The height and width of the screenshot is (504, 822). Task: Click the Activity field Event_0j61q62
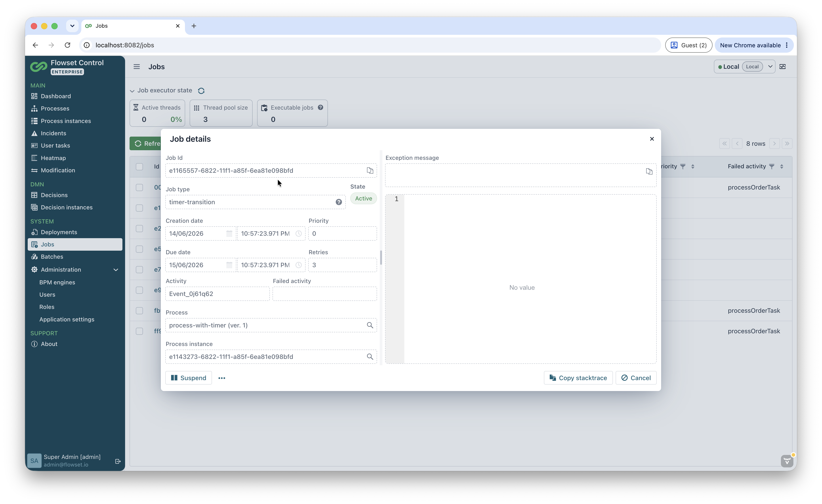218,294
